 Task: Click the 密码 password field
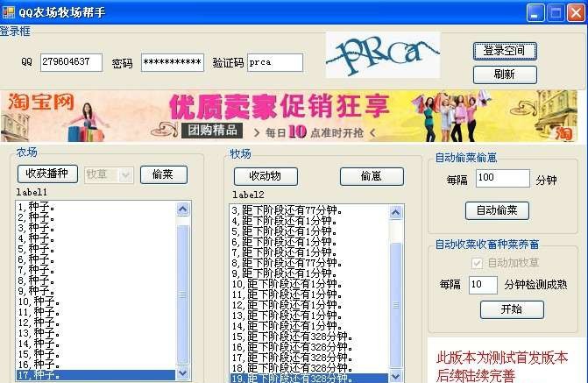173,62
